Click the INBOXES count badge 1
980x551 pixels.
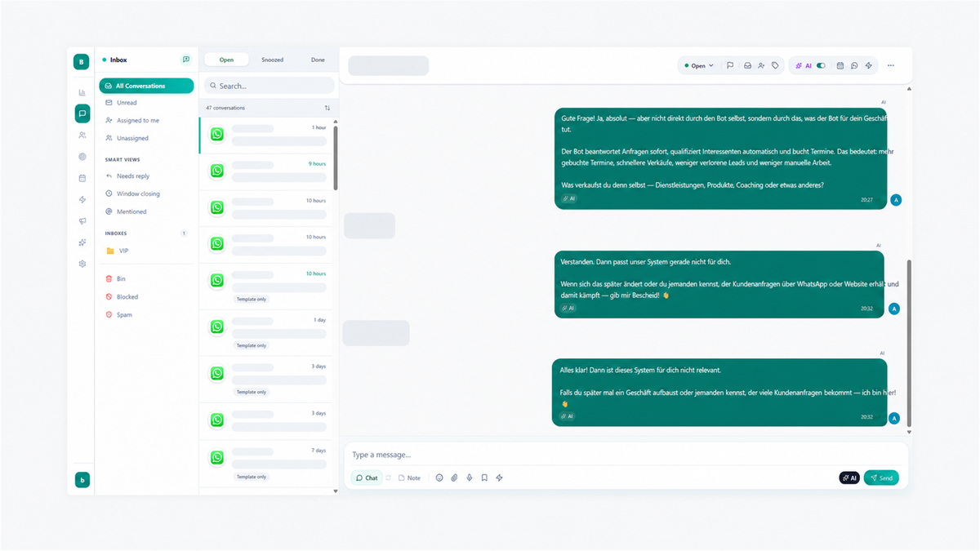pyautogui.click(x=184, y=233)
